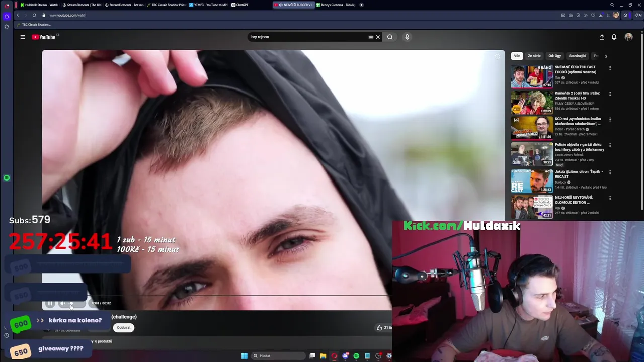Open the YouTube create/upload icon
This screenshot has height=362, width=644.
click(x=602, y=37)
